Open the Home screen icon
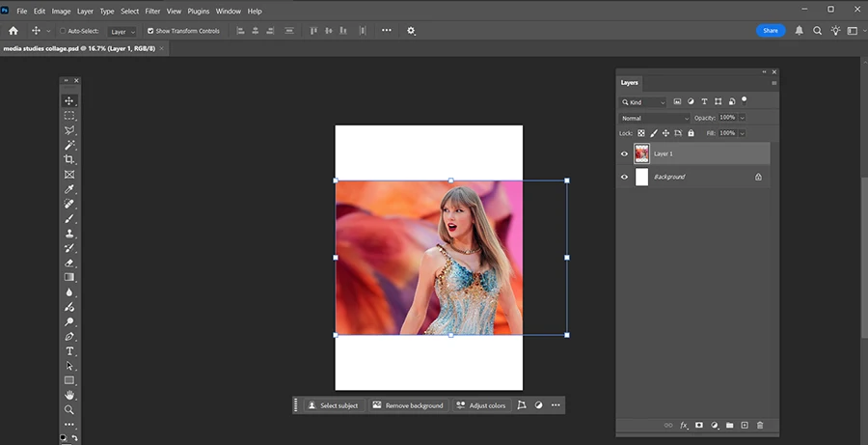Screen dimensions: 868x445 [14, 31]
